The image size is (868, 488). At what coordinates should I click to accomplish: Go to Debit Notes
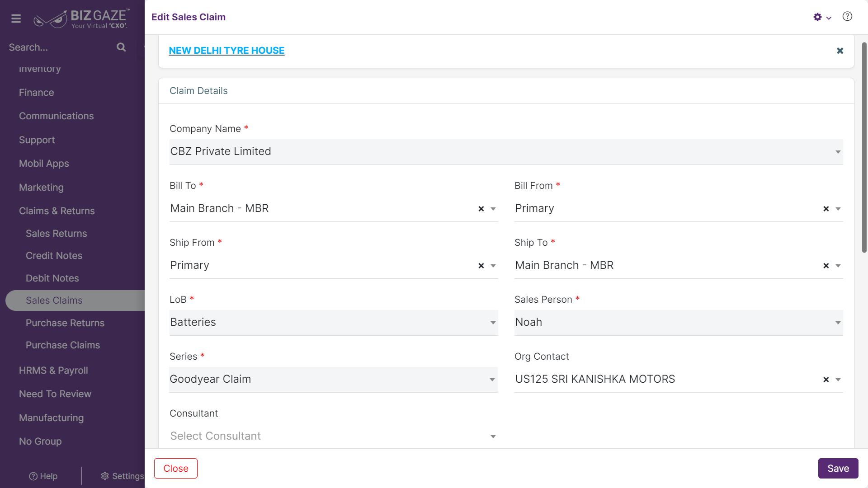point(52,278)
